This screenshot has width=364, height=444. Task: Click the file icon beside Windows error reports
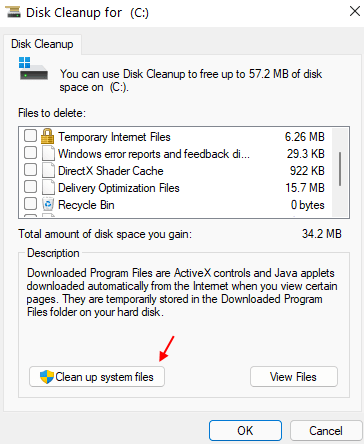48,153
